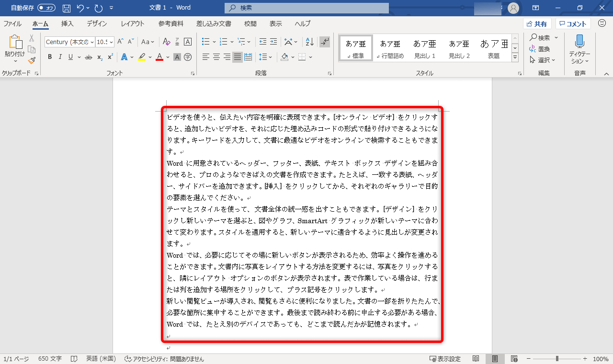Increase paragraph indent

(273, 42)
